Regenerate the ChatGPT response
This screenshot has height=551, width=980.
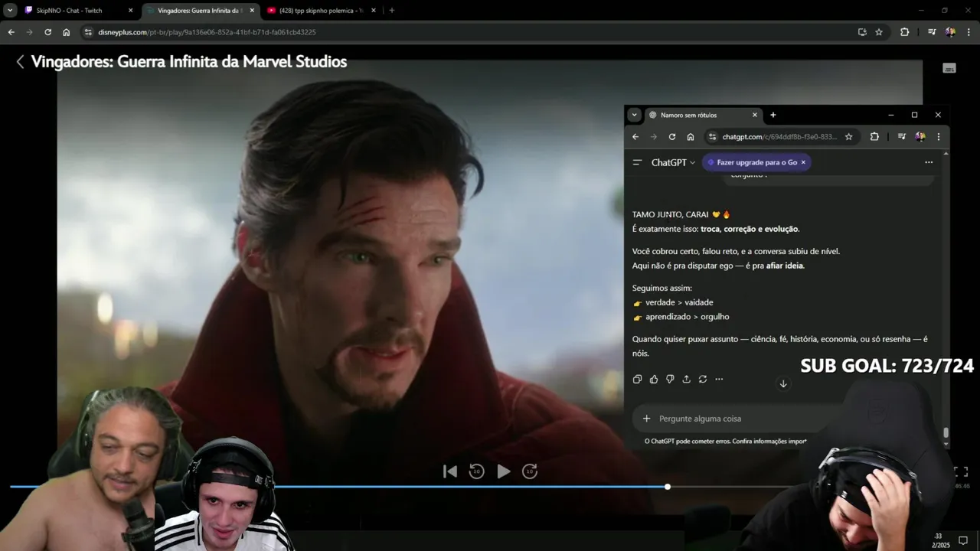(703, 379)
